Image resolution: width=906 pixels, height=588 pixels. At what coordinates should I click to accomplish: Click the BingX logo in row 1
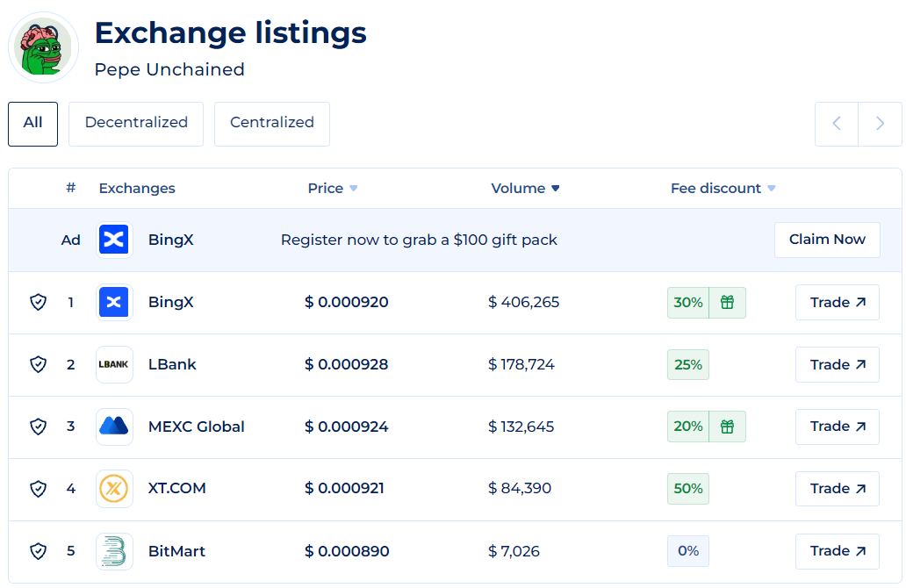tap(114, 302)
